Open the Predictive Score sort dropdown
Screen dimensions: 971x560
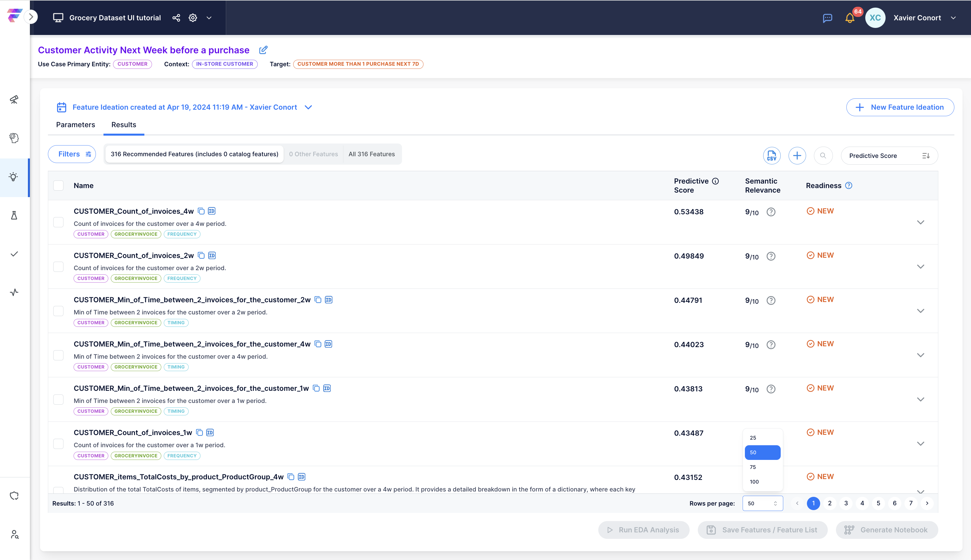889,155
